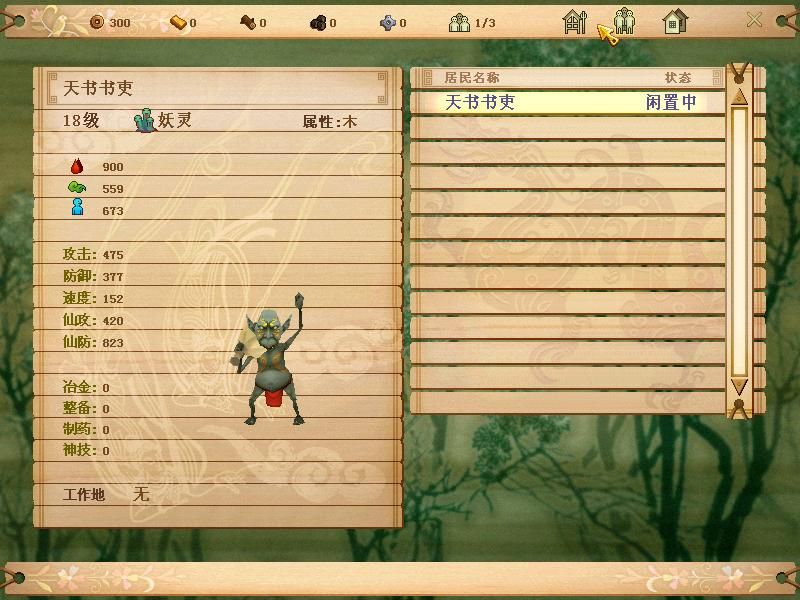This screenshot has width=800, height=600.
Task: Click the health value 900
Action: 113,167
